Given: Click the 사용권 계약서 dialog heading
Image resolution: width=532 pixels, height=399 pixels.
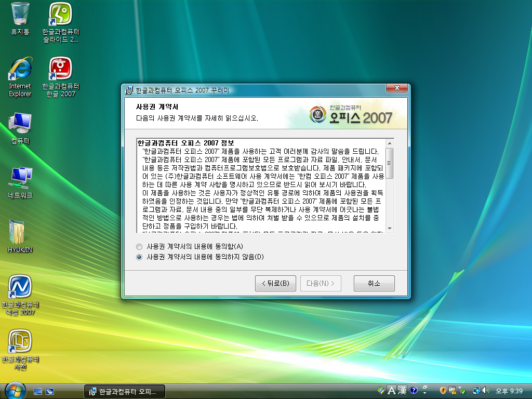Looking at the screenshot, I should click(x=157, y=107).
